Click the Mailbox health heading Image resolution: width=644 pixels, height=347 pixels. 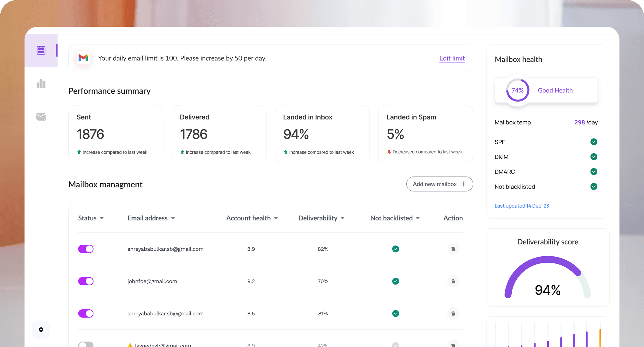coord(518,59)
